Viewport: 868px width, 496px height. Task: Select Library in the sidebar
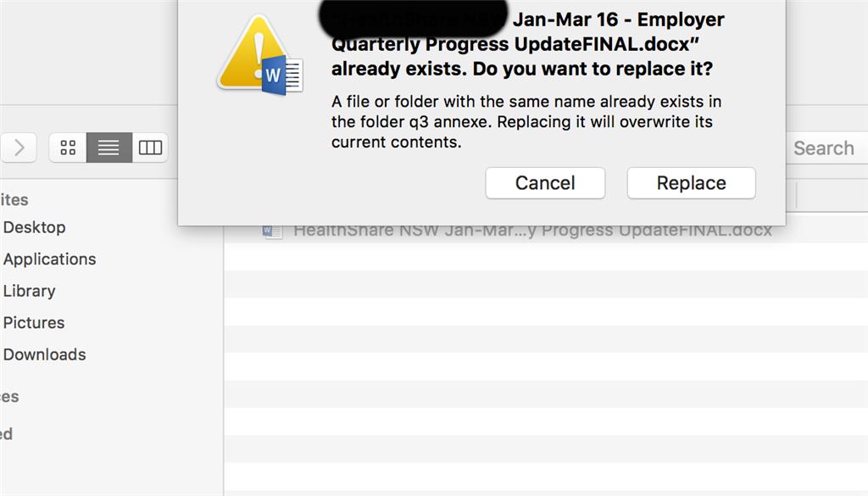pos(30,291)
